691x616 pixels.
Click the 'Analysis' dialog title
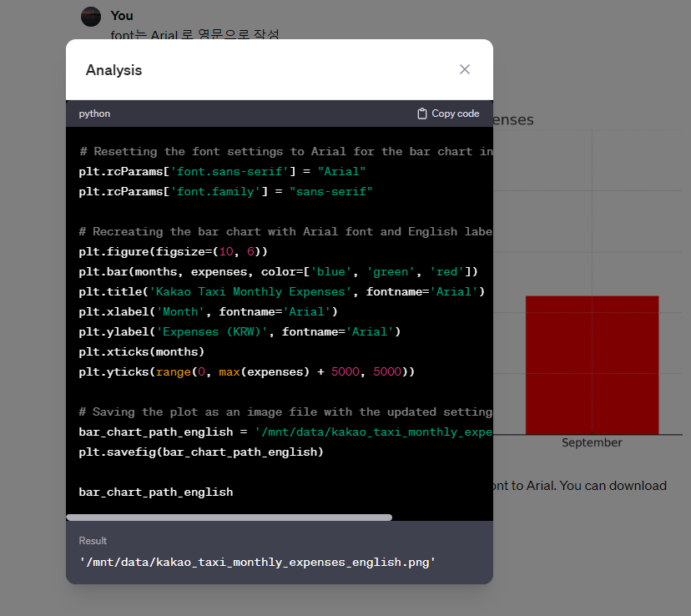point(113,70)
